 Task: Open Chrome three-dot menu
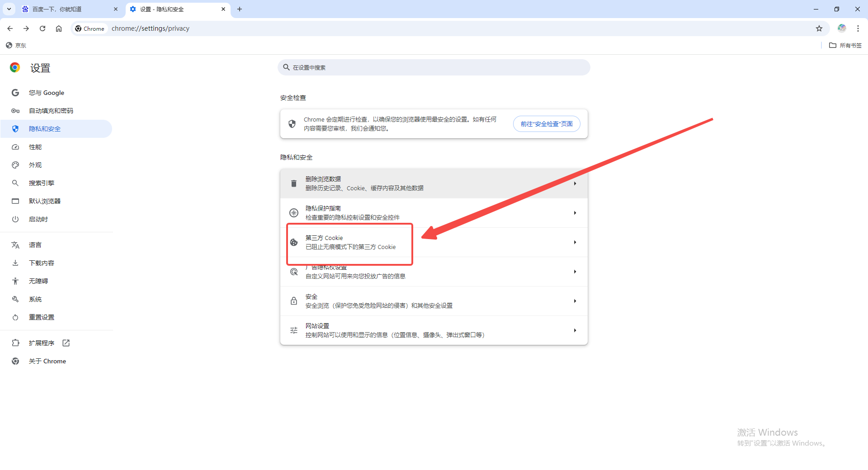[x=858, y=28]
